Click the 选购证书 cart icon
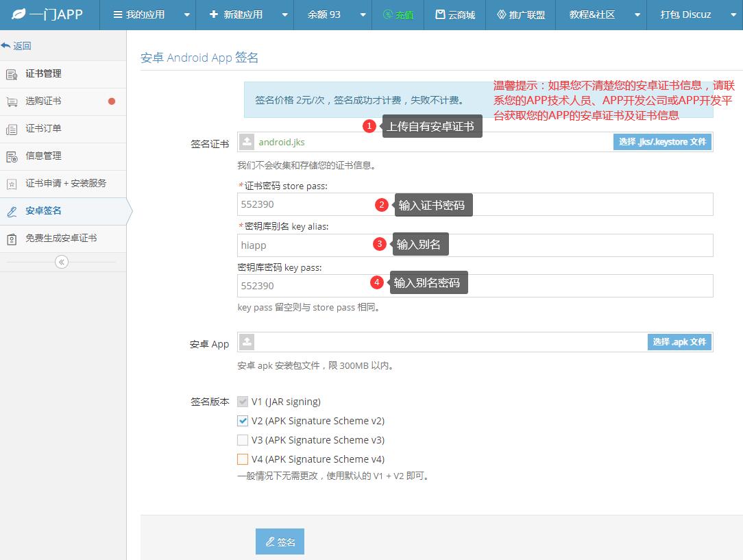The height and width of the screenshot is (560, 743). tap(12, 102)
